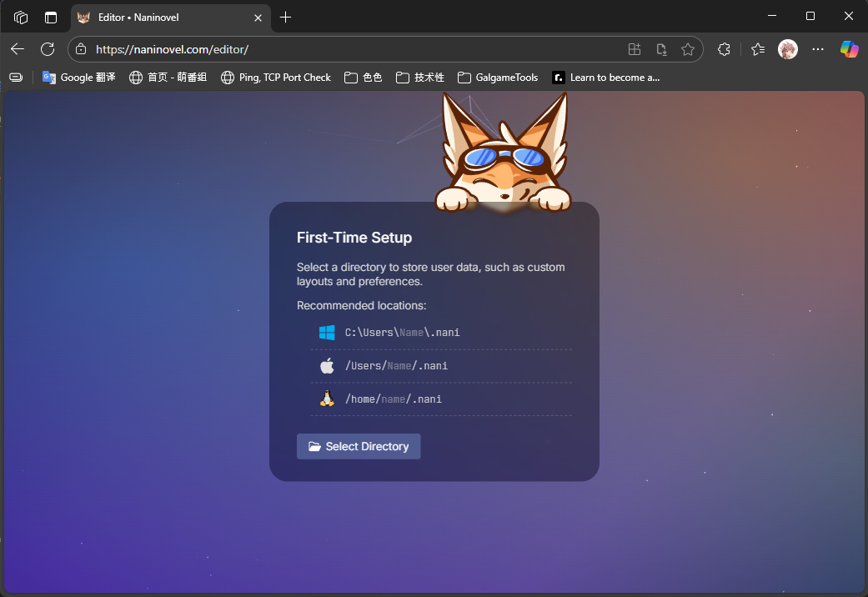Open the browser Settings and more menu
Viewport: 868px width, 597px height.
pyautogui.click(x=818, y=49)
